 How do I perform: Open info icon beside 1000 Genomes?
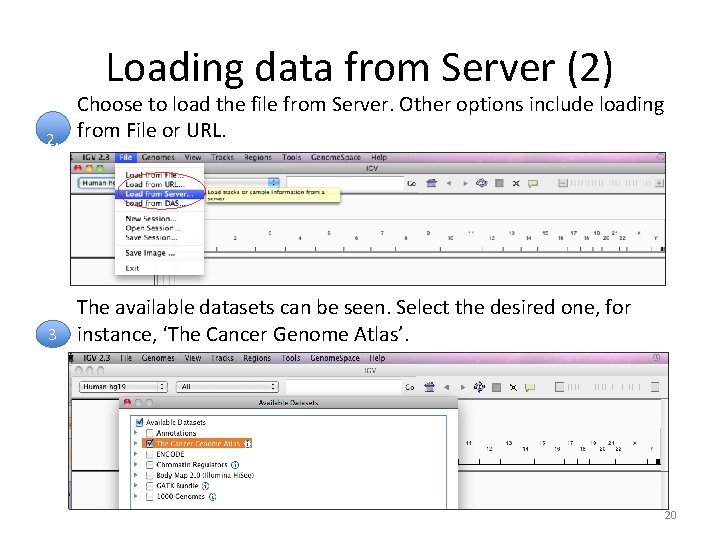coord(212,496)
